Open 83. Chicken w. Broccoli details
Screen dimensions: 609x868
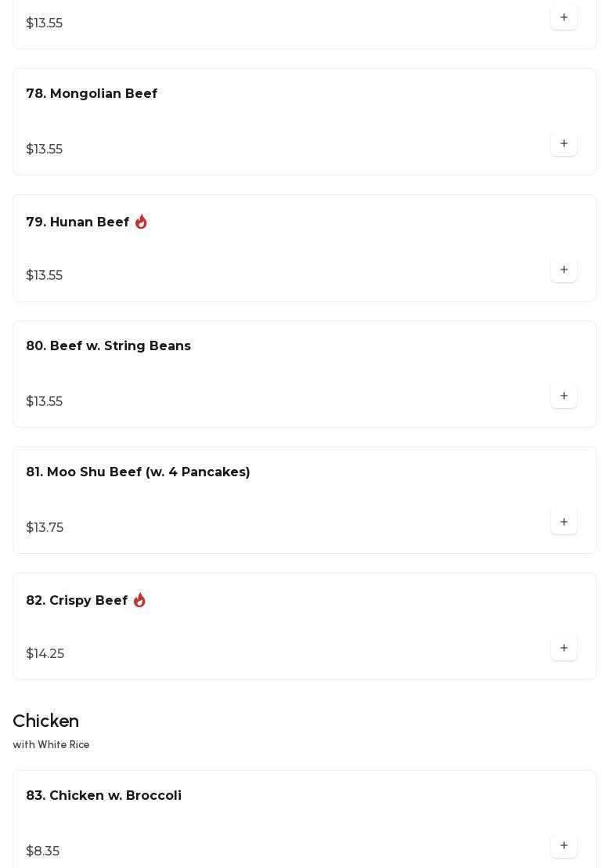click(x=103, y=796)
